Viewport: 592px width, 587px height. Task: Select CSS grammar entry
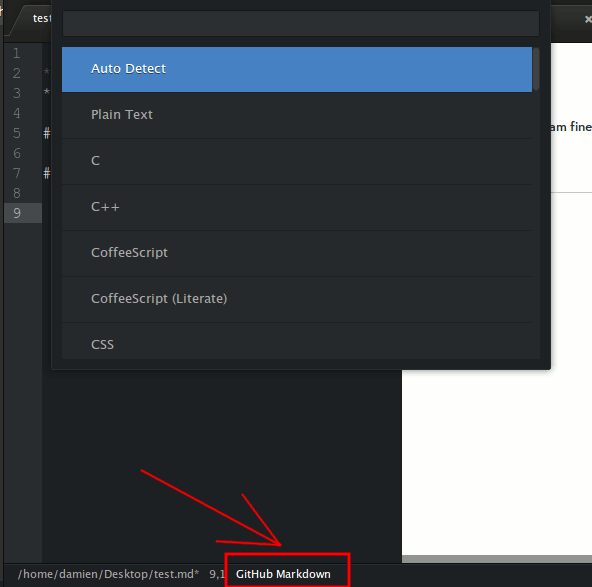pyautogui.click(x=297, y=341)
